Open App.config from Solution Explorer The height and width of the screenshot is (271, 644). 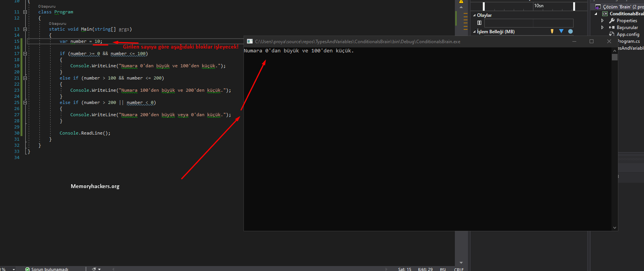click(628, 34)
